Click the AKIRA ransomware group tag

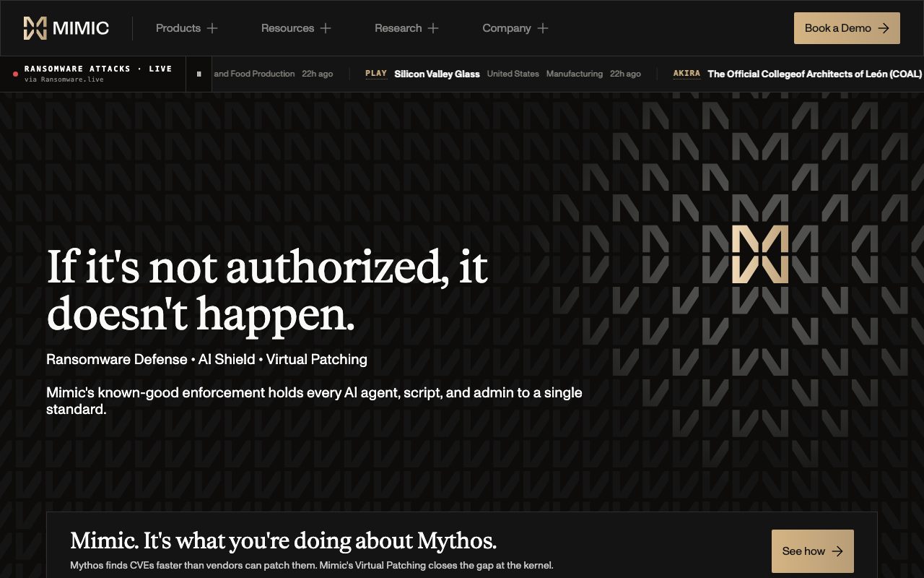[x=687, y=74]
